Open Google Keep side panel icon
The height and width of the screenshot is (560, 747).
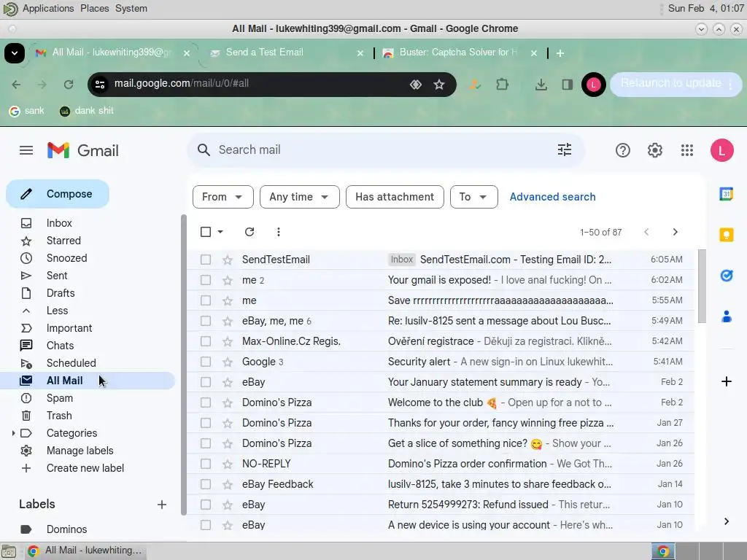[726, 235]
